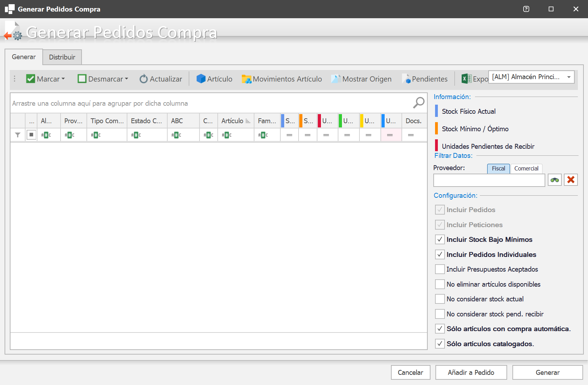Sort by the Artículo column header
The image size is (588, 385).
tap(236, 121)
